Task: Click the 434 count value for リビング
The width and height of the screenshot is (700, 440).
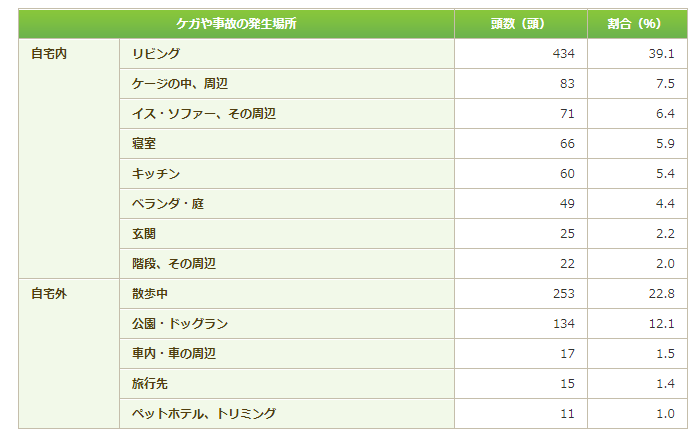Action: tap(563, 54)
